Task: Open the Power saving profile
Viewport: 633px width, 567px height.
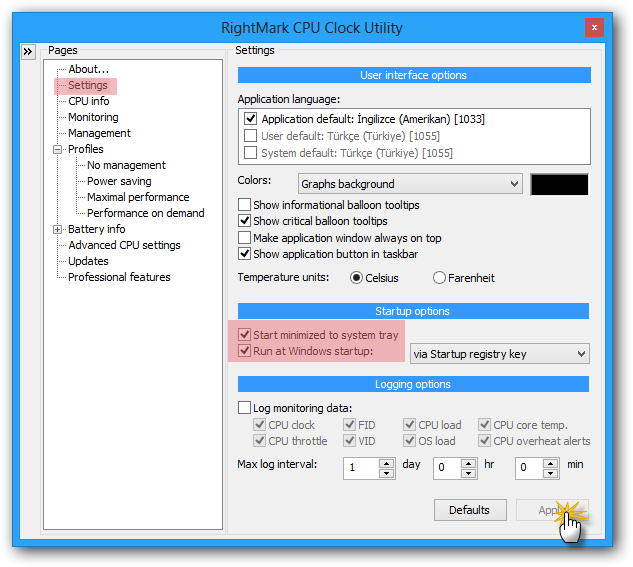Action: point(119,181)
